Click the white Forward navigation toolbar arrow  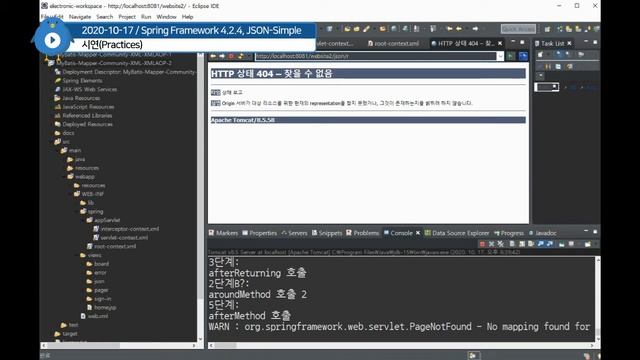pyautogui.click(x=475, y=29)
